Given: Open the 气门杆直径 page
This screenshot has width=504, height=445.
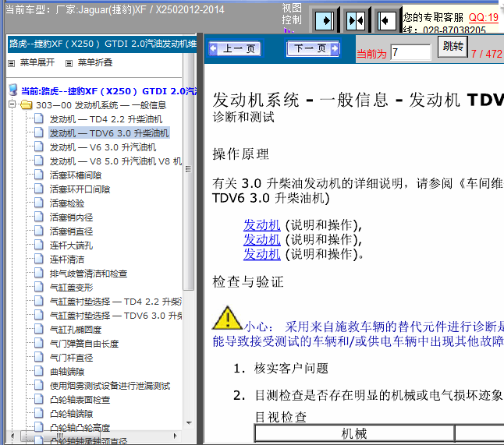Looking at the screenshot, I should tap(71, 358).
